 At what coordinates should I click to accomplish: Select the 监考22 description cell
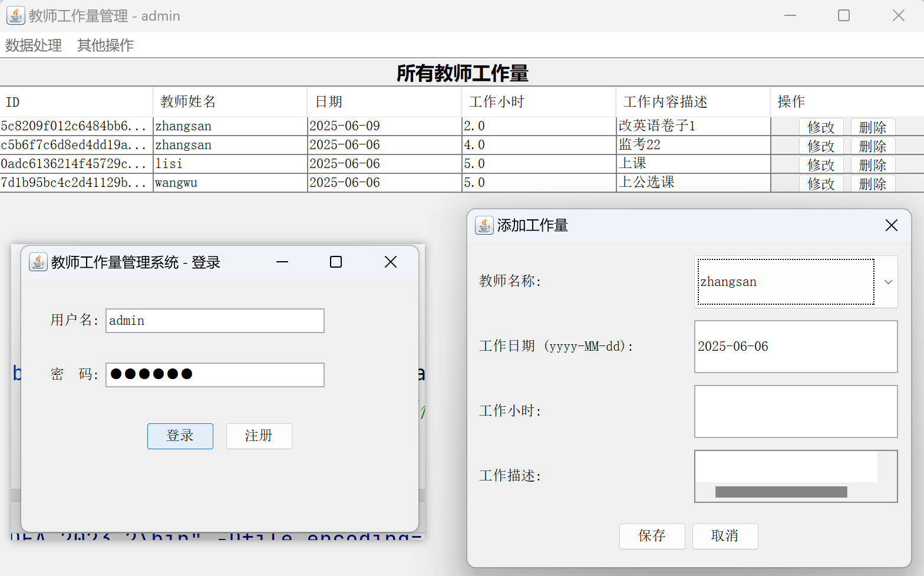[694, 145]
